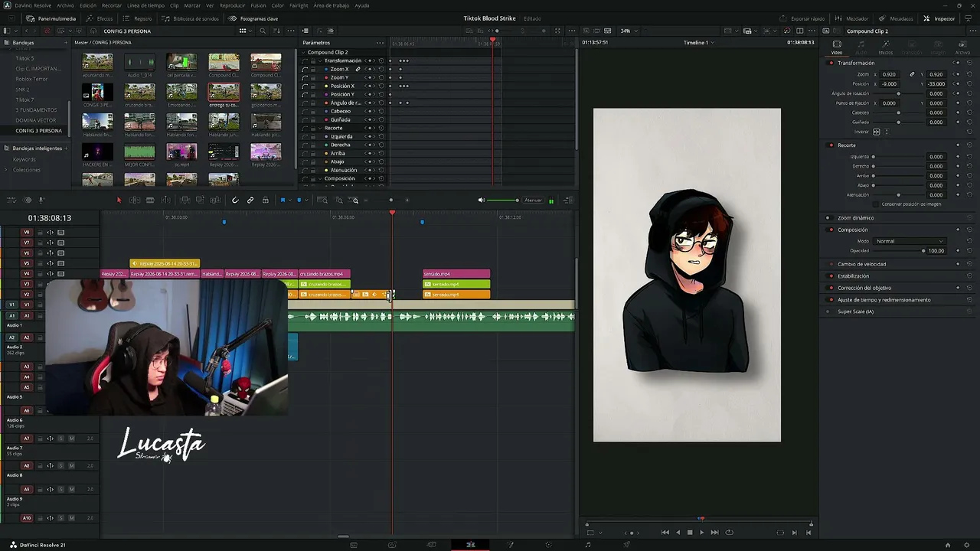
Task: Enable the Super Scale (IA) toggle
Action: point(828,311)
